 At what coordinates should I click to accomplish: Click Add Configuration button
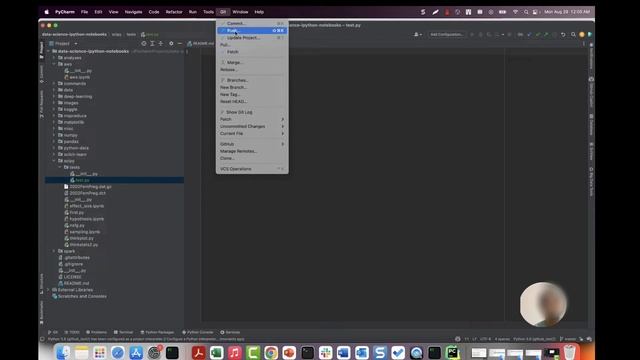[x=447, y=34]
